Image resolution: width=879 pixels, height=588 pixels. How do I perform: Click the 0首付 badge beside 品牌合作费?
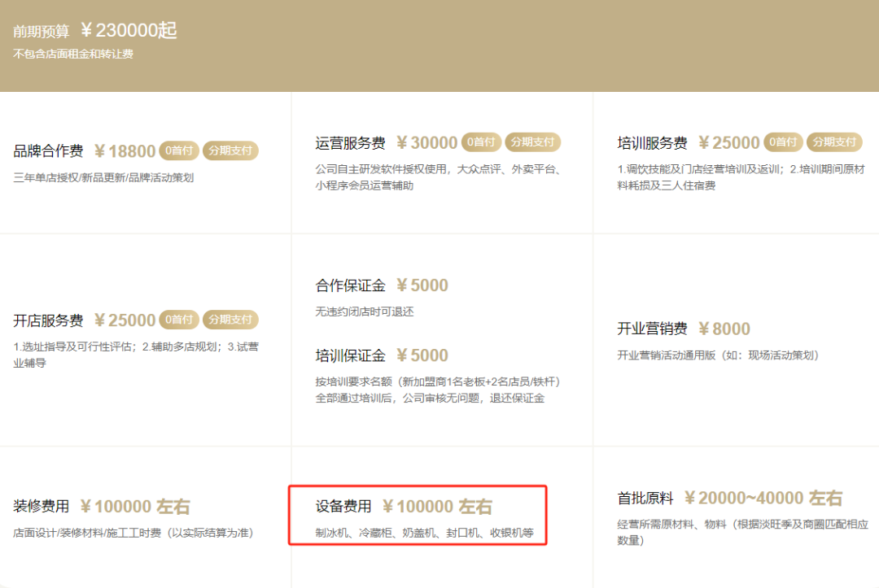click(179, 150)
